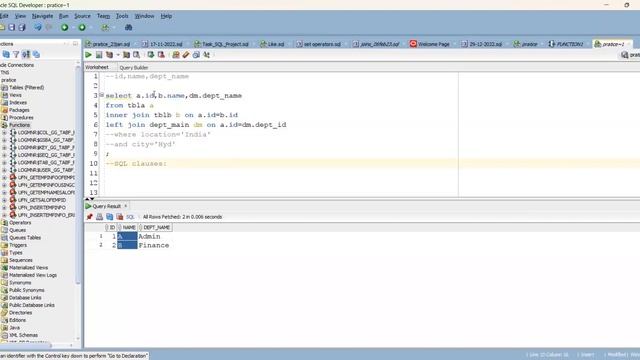Screen dimensions: 640x360
Task: Pin the Query Result with red pin icon
Action: click(89, 217)
